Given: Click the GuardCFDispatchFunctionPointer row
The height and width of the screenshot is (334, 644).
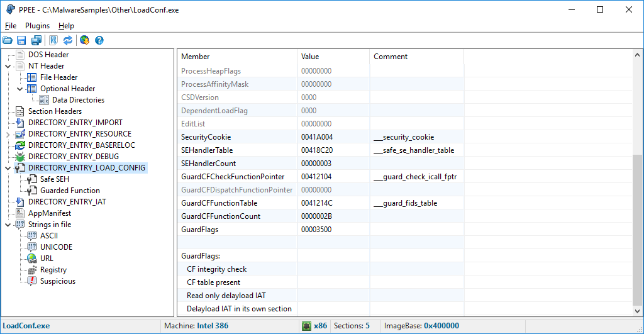Looking at the screenshot, I should 404,190.
